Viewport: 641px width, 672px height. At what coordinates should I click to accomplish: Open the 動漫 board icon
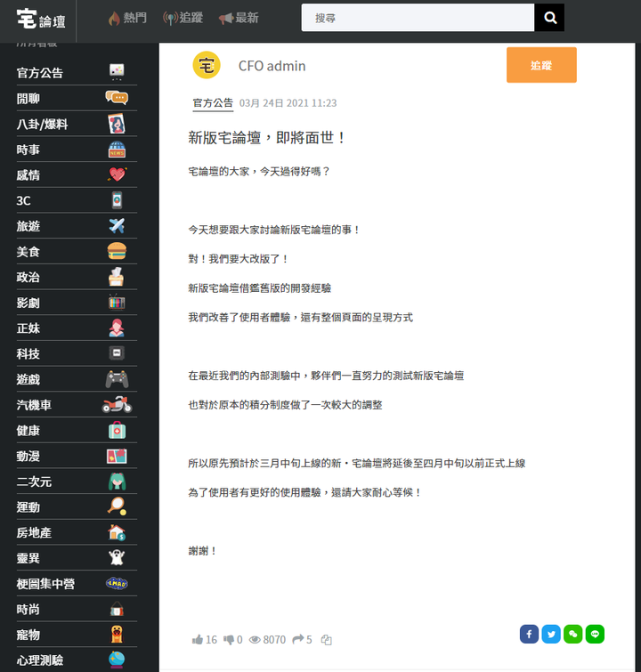(x=117, y=456)
